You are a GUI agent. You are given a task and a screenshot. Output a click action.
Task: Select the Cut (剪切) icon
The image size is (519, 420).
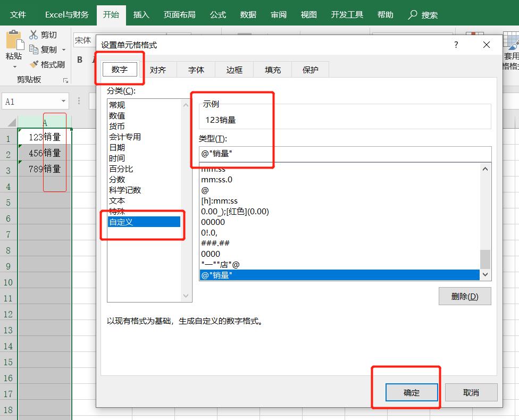click(33, 35)
